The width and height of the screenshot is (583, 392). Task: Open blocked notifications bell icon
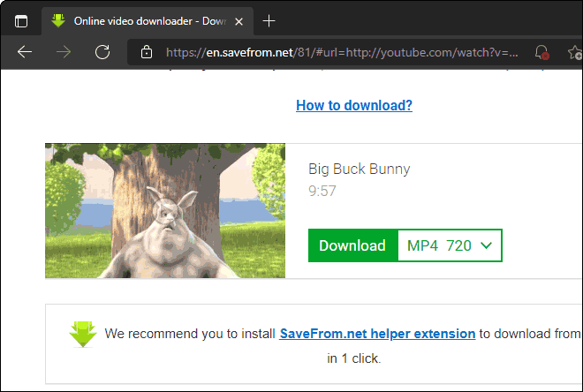click(541, 52)
